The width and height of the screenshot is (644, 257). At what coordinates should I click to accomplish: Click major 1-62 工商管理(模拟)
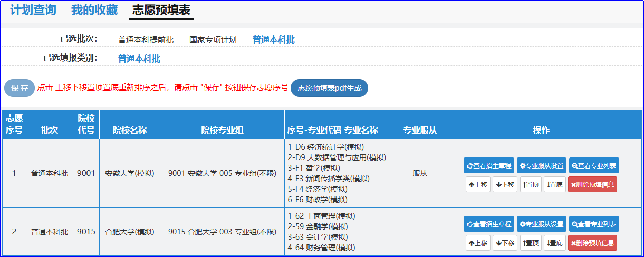(322, 216)
